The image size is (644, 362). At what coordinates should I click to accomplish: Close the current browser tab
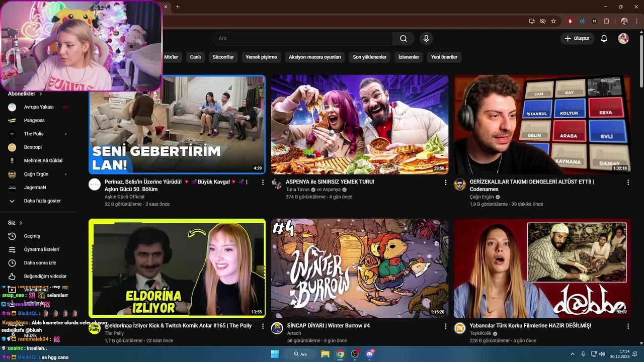point(166,7)
